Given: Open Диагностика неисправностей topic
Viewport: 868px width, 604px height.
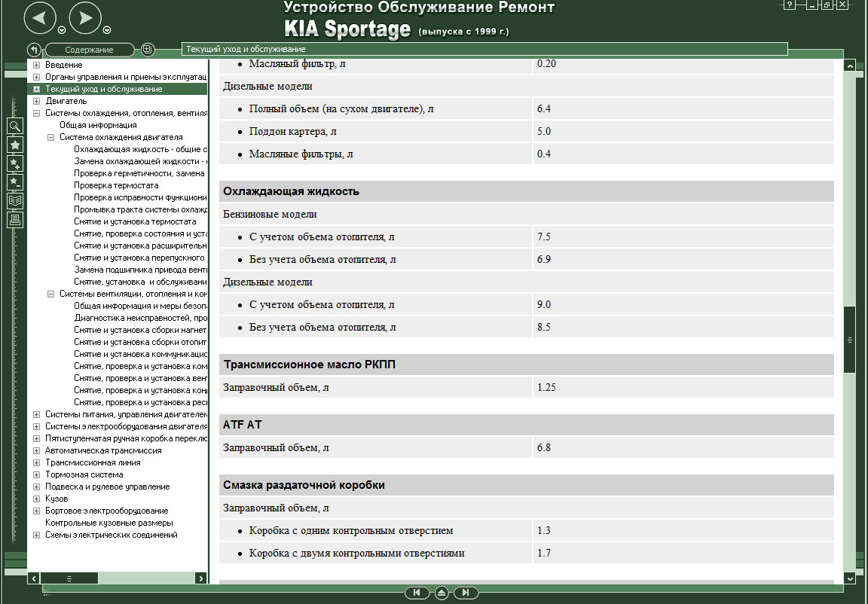Looking at the screenshot, I should 141,318.
